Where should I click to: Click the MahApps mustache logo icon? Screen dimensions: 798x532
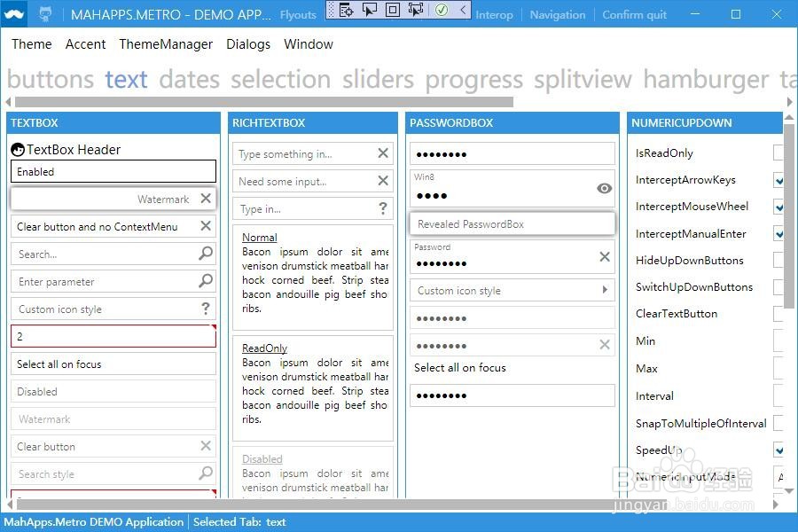click(x=13, y=14)
